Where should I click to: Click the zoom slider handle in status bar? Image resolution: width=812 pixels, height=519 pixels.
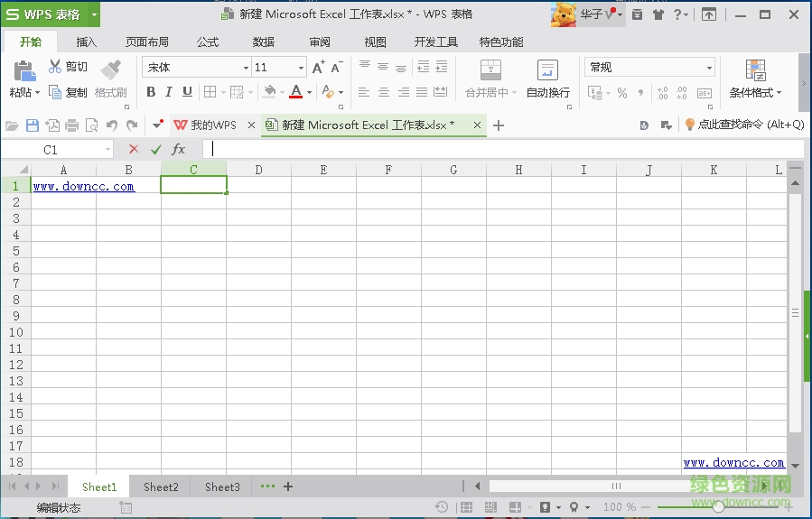718,506
